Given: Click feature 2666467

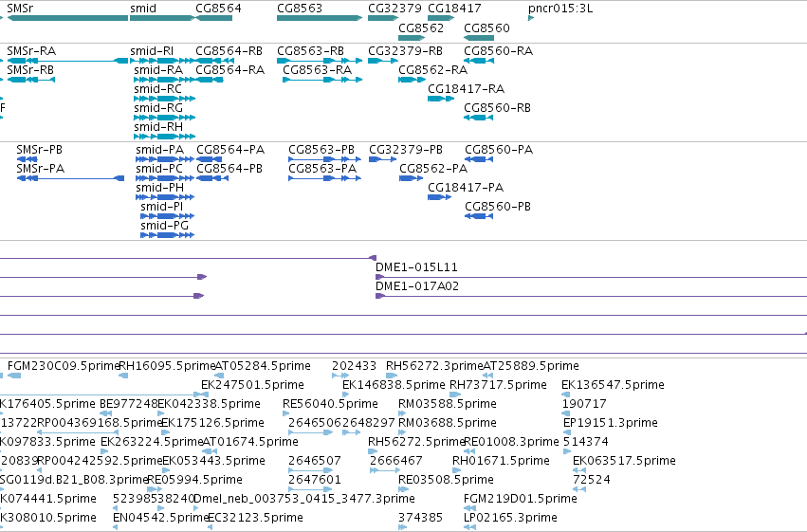Looking at the screenshot, I should [x=396, y=461].
